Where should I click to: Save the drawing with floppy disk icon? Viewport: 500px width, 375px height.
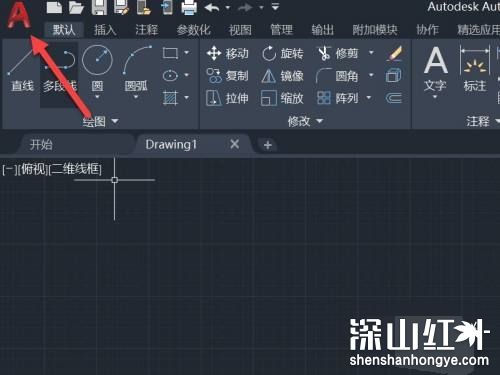point(99,7)
